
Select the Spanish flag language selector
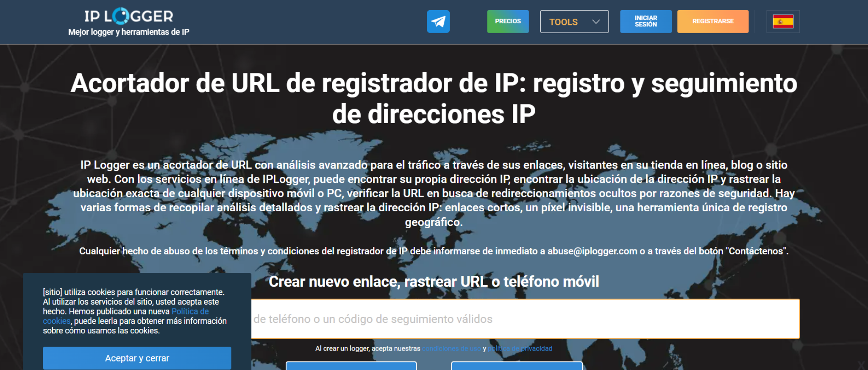pyautogui.click(x=783, y=21)
